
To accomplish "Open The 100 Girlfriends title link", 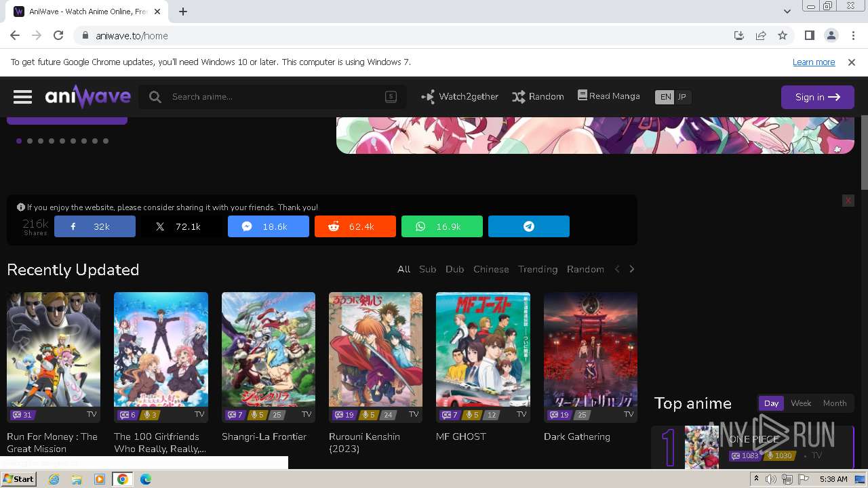I will pyautogui.click(x=160, y=443).
